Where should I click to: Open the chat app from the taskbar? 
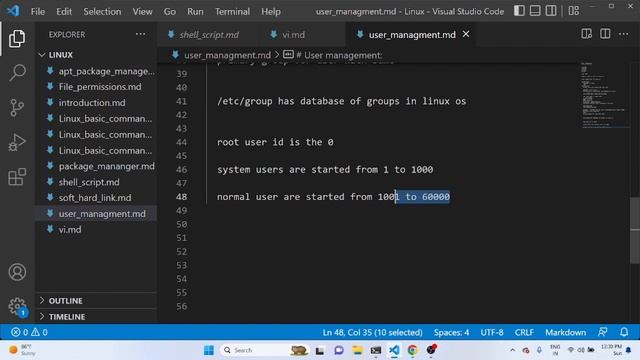[x=338, y=350]
